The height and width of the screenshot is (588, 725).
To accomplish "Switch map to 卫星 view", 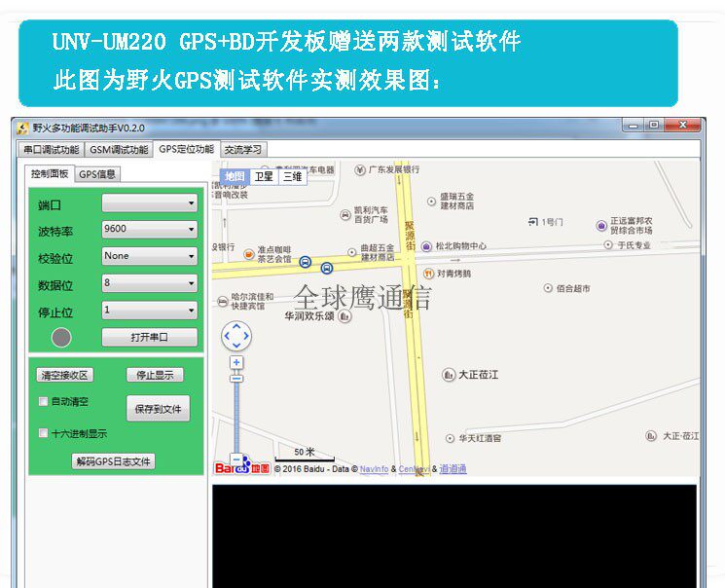I will 264,176.
